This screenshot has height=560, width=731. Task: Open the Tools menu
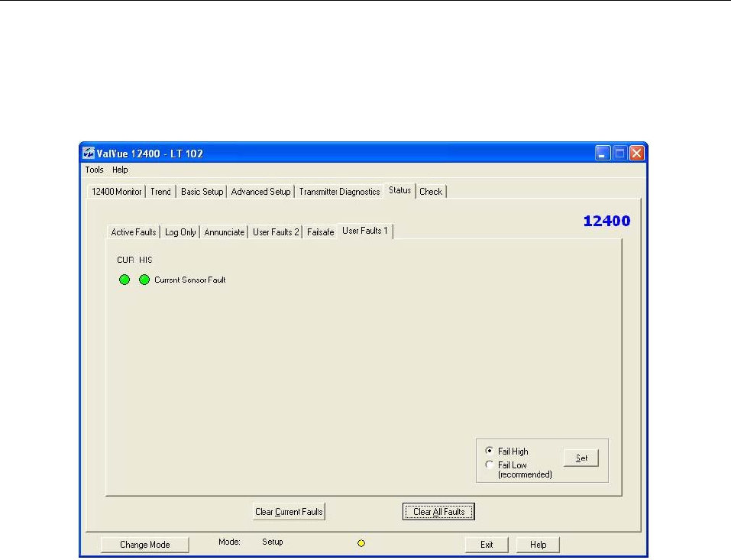94,170
